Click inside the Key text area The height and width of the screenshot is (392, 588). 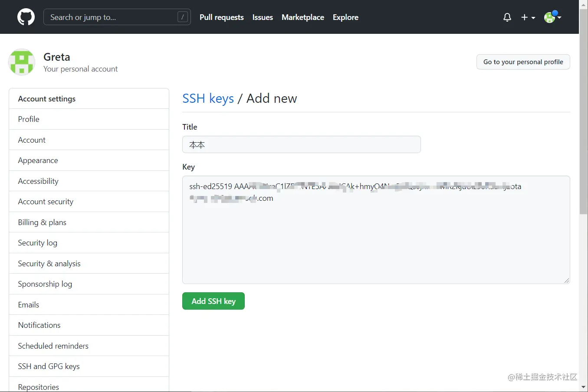click(376, 230)
